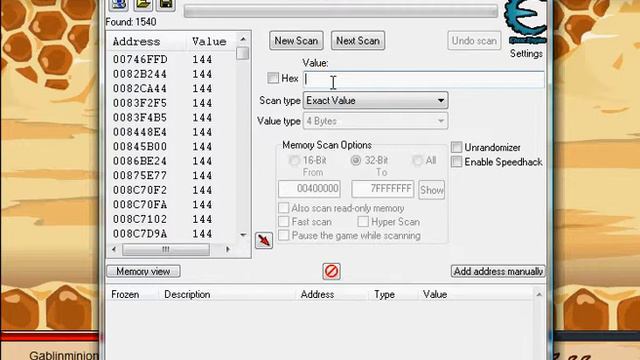Select address 008C70F2 in results
This screenshot has height=360, width=640.
tap(140, 190)
